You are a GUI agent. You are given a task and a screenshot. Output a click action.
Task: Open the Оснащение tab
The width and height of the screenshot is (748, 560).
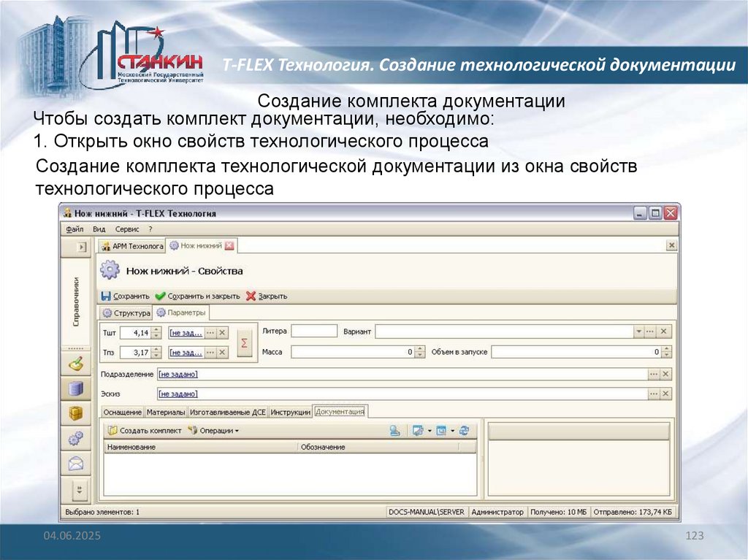(123, 412)
